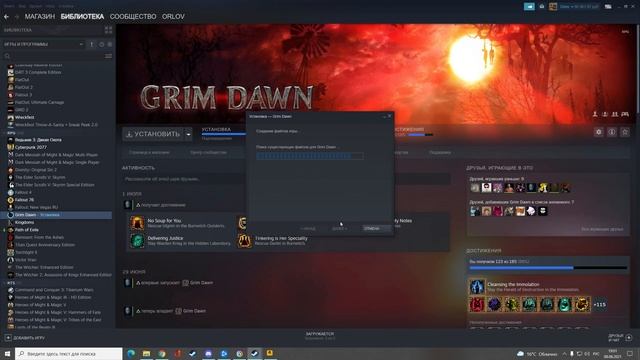640x360 pixels.
Task: Select Titan Quest Anniversary Edition
Action: point(45,245)
